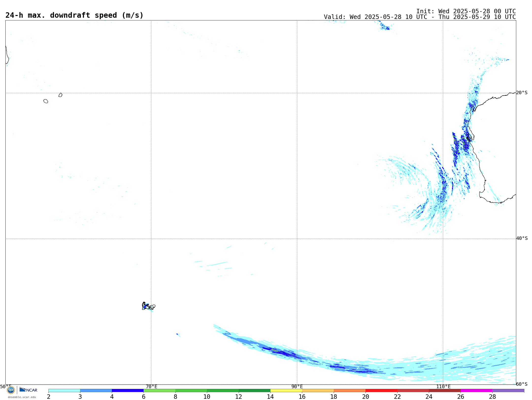
Task: Select the magenta 26-28 m/s swatch
Action: pos(477,391)
